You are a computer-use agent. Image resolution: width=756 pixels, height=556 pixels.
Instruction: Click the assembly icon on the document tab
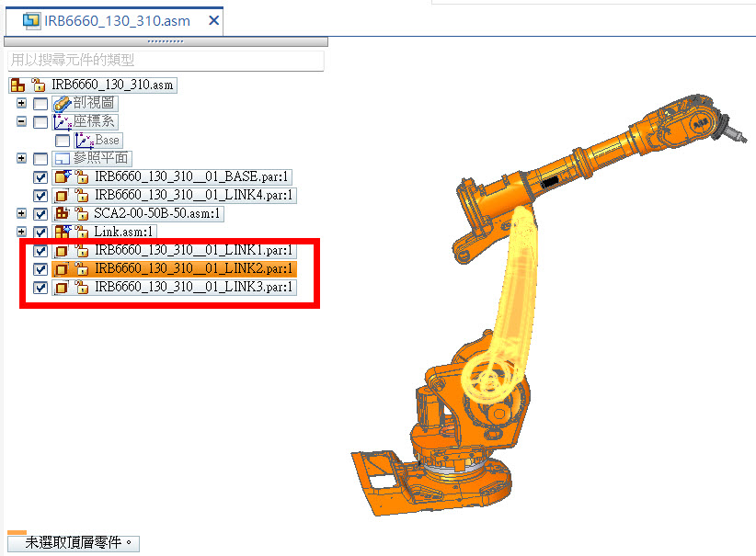pyautogui.click(x=32, y=21)
